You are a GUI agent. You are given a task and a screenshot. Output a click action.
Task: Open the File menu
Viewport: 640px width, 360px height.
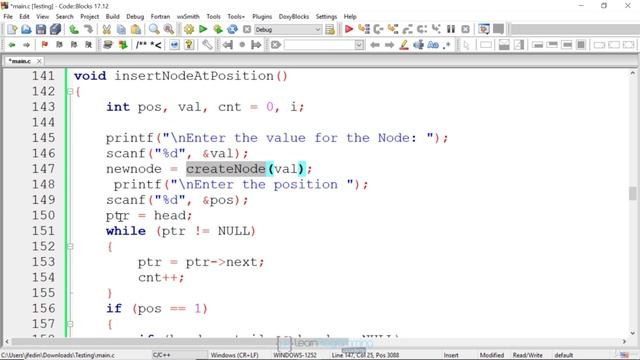(8, 17)
